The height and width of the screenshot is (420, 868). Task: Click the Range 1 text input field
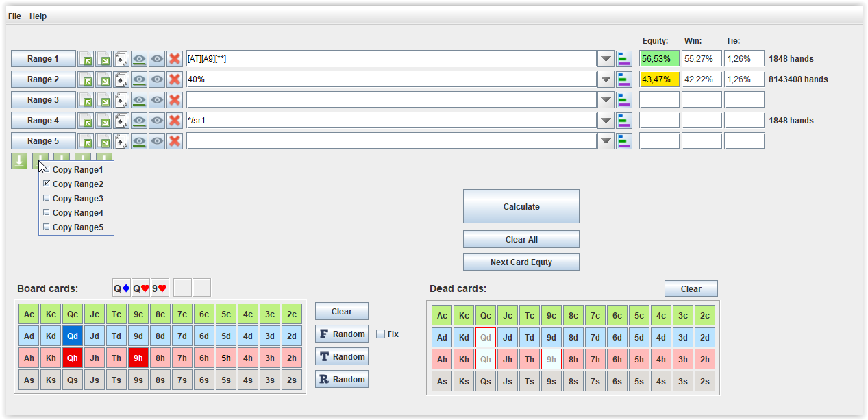pyautogui.click(x=391, y=59)
